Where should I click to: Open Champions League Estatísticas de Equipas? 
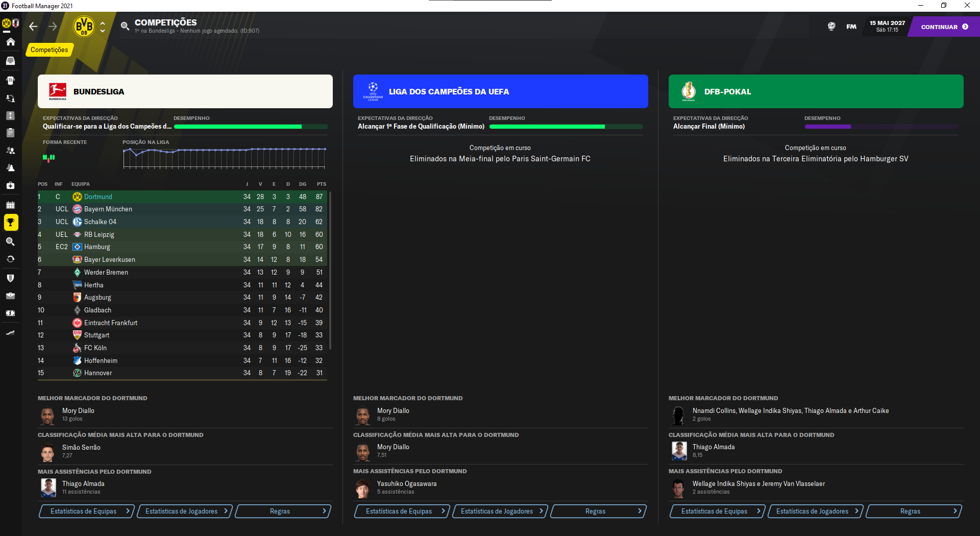tap(402, 511)
